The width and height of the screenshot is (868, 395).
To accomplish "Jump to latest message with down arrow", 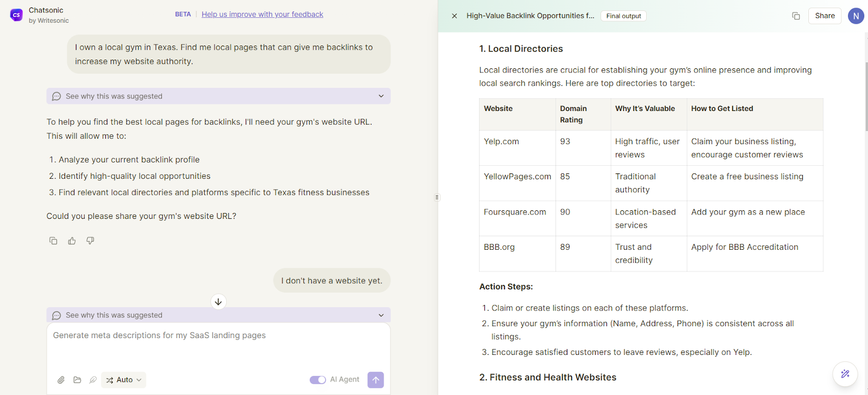I will [x=218, y=302].
